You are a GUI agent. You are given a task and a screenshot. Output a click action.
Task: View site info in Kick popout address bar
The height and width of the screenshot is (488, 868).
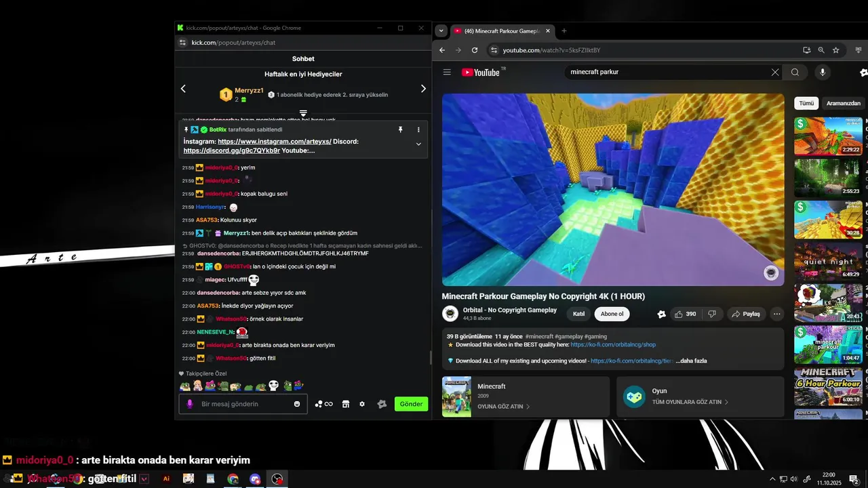182,43
